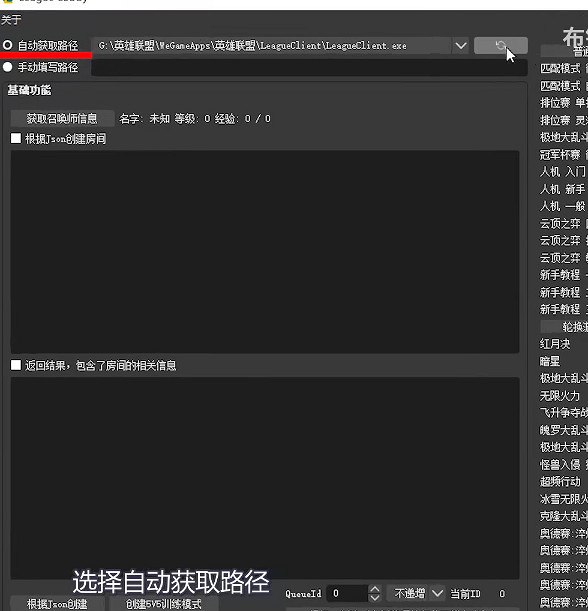Click inside the Json room creation text area

point(265,252)
